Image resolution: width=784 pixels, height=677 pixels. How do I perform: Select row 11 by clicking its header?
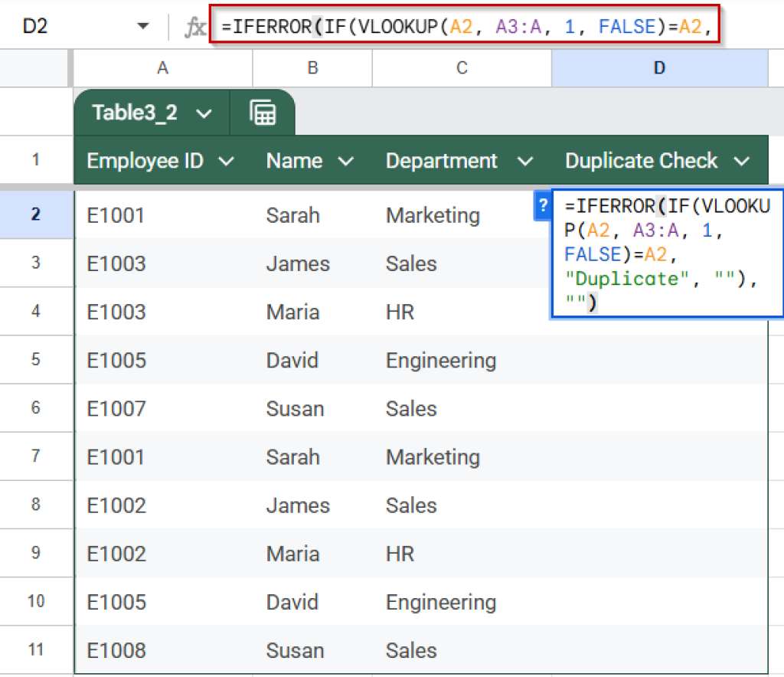37,650
